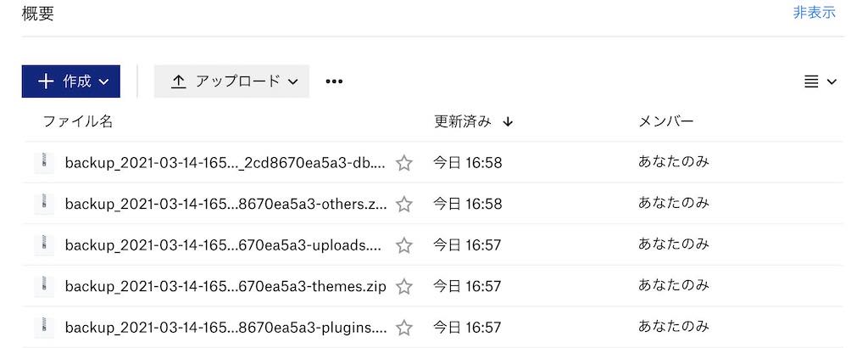Open the 作成 create dropdown
The width and height of the screenshot is (868, 348).
[71, 81]
